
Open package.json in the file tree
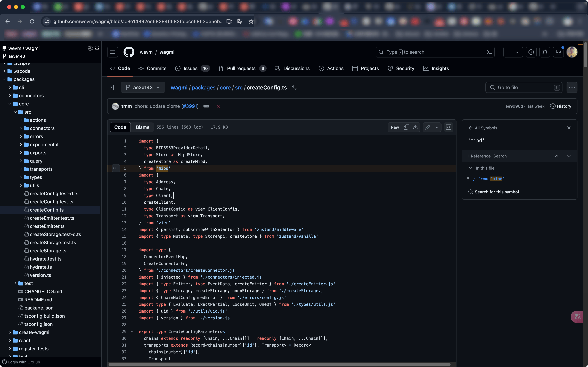pyautogui.click(x=39, y=308)
